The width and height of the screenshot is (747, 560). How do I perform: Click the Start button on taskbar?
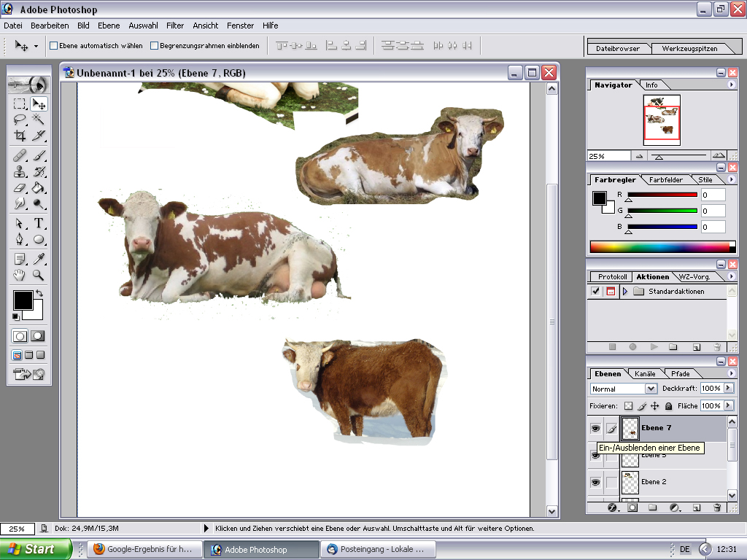click(x=36, y=549)
